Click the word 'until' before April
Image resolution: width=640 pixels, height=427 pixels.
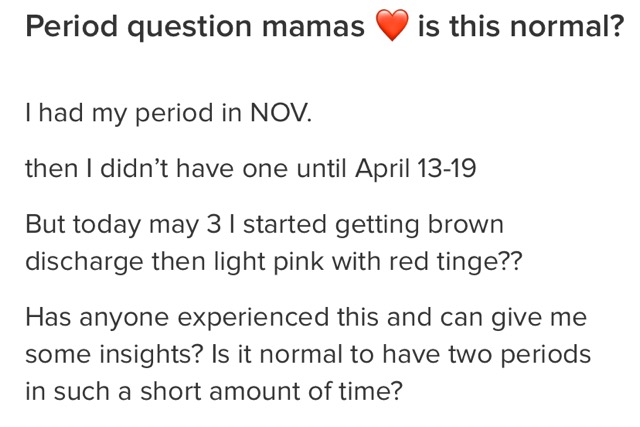pos(322,168)
